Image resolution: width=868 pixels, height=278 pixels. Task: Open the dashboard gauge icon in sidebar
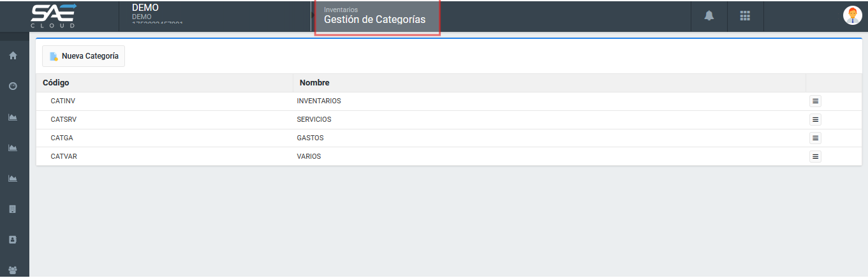click(x=12, y=86)
